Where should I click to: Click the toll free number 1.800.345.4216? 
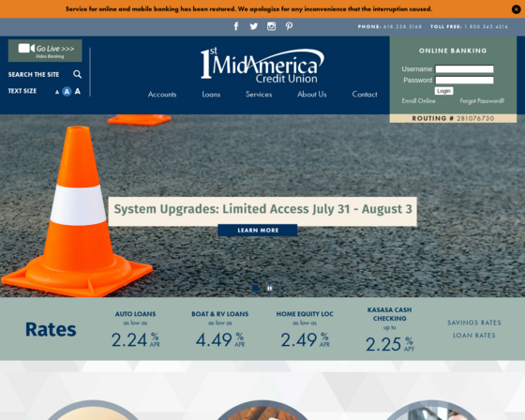click(x=487, y=27)
